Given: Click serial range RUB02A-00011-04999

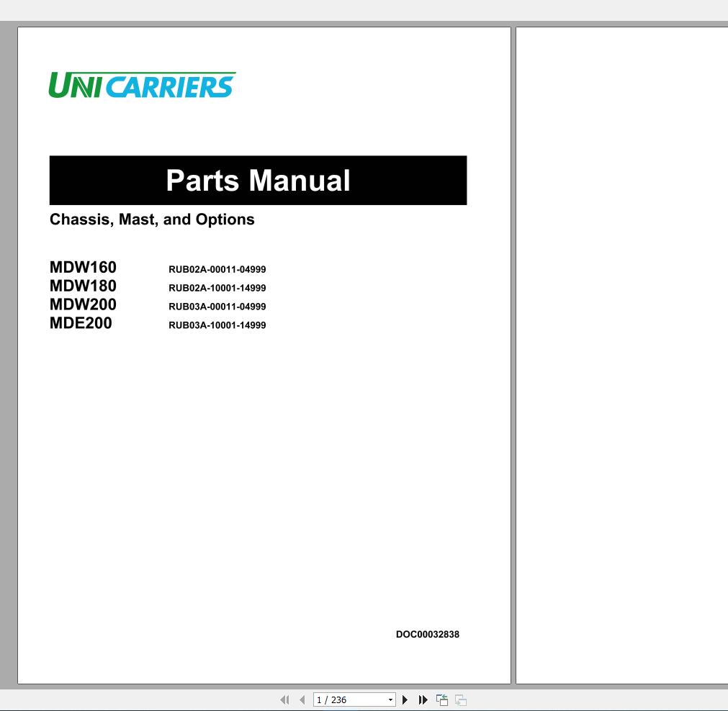Looking at the screenshot, I should (217, 269).
